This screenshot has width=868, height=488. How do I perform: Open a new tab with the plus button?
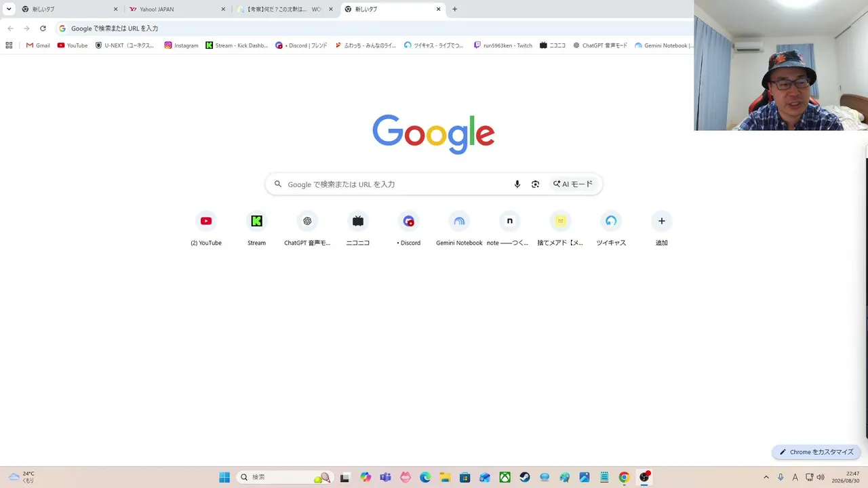tap(454, 9)
